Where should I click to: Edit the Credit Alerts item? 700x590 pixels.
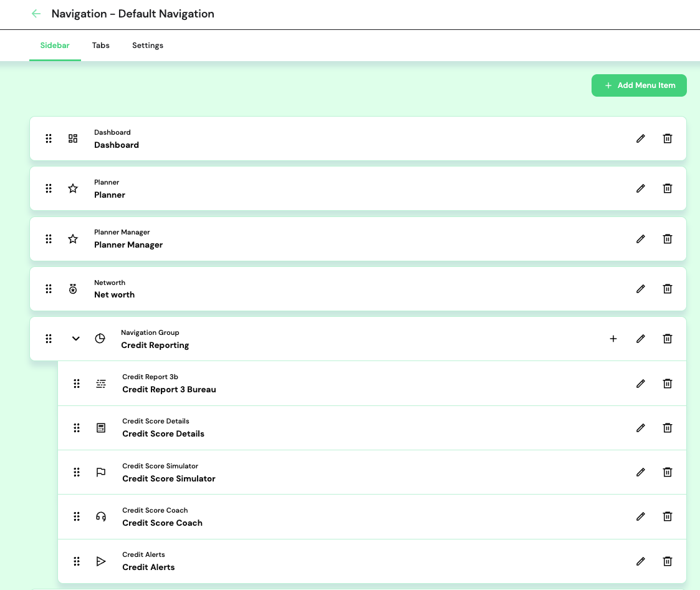coord(641,561)
